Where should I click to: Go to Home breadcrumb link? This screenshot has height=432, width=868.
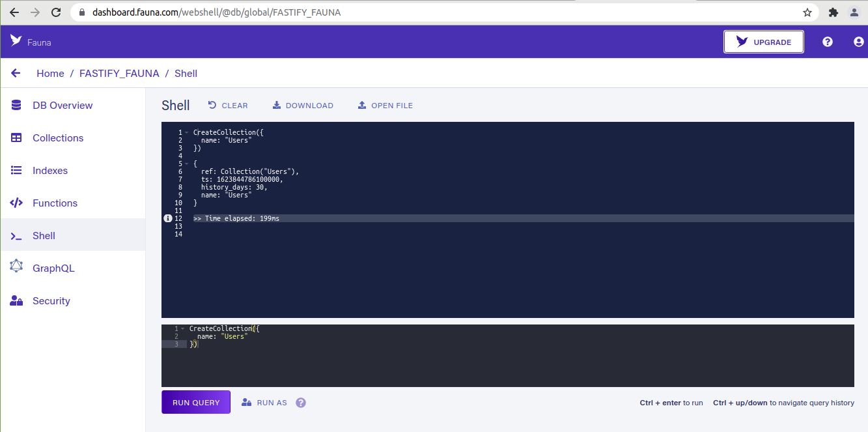click(50, 74)
